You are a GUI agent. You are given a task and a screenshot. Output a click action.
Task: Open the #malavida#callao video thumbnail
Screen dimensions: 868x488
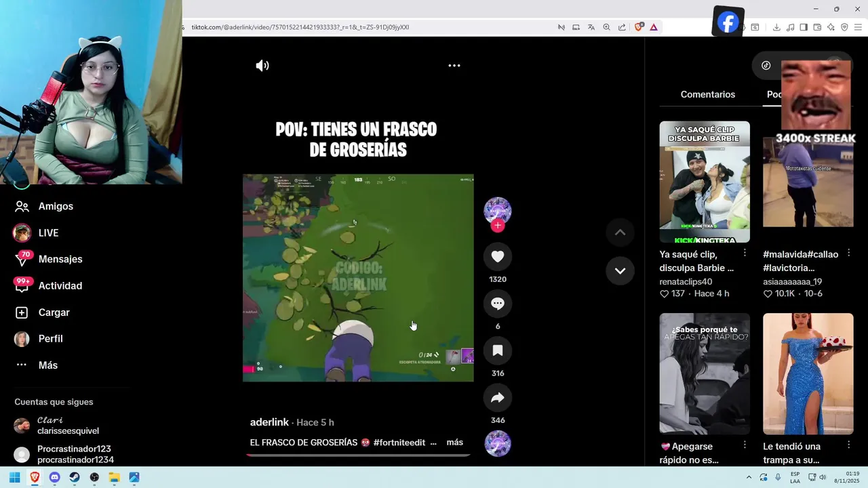pyautogui.click(x=808, y=182)
